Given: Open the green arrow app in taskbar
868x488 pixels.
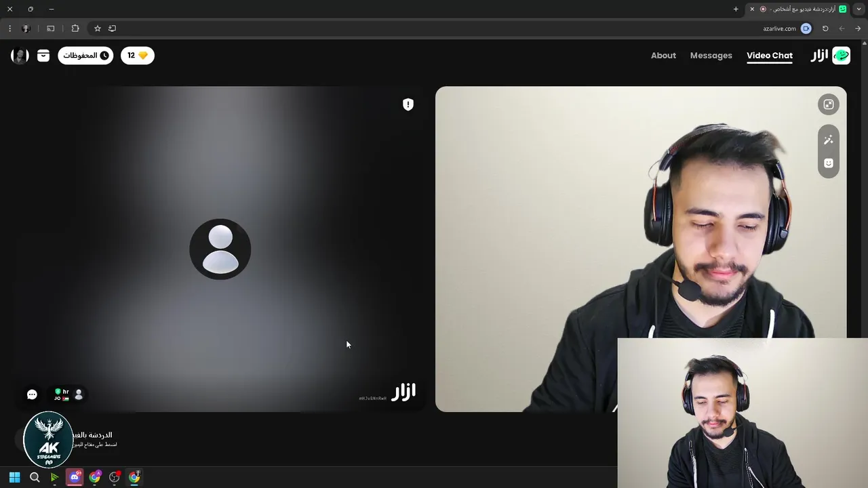Looking at the screenshot, I should click(54, 477).
